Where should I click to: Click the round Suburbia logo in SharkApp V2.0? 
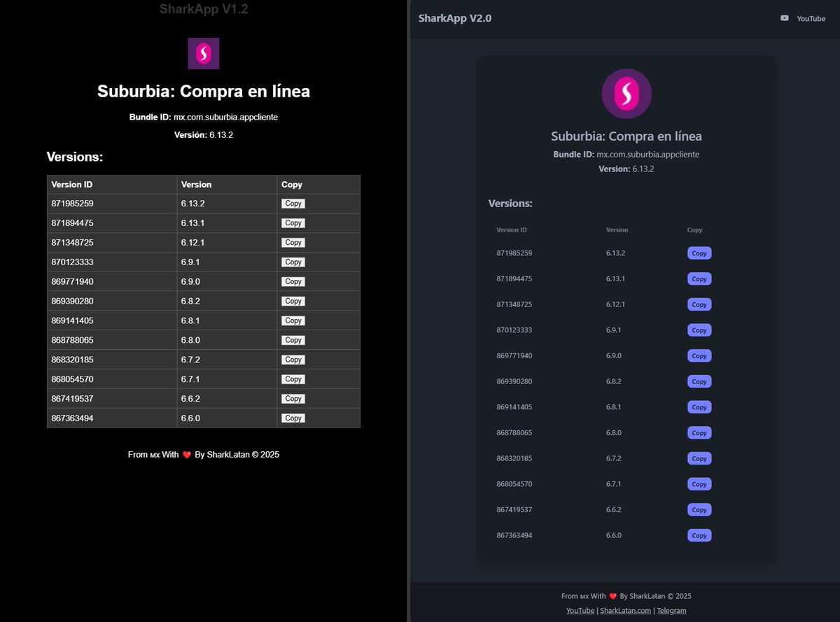coord(626,94)
